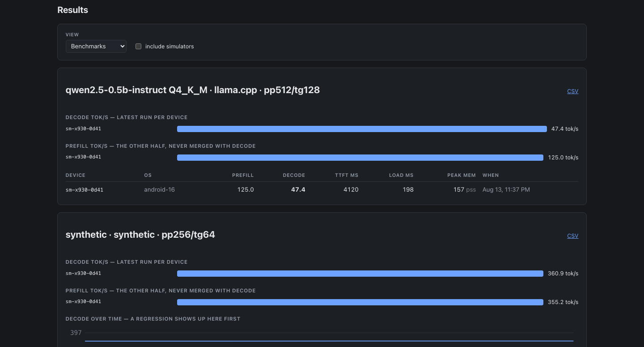Click the 198 load ms value
Image resolution: width=644 pixels, height=347 pixels.
pyautogui.click(x=408, y=190)
